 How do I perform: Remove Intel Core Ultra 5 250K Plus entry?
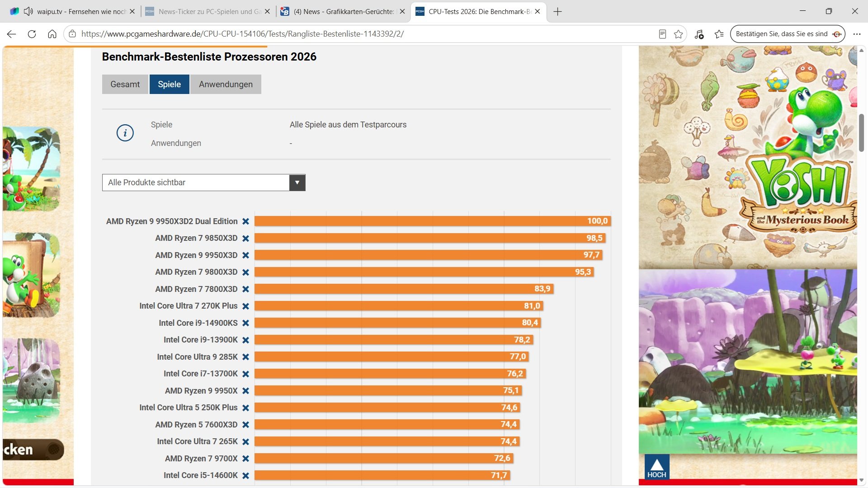pos(245,408)
